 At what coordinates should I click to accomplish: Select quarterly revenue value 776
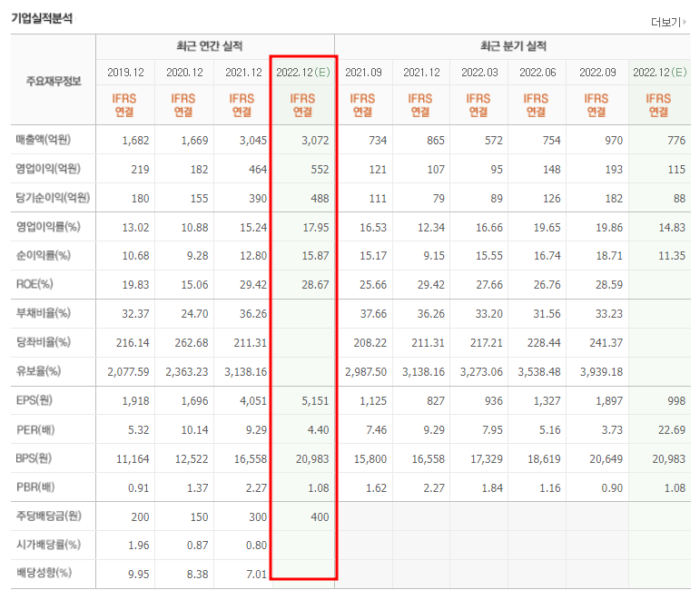click(x=676, y=140)
